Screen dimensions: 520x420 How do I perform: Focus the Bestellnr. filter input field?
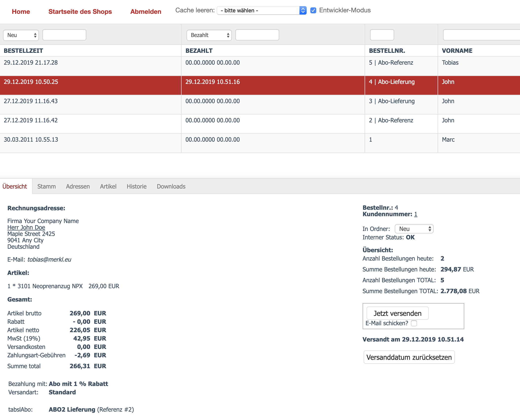[382, 35]
